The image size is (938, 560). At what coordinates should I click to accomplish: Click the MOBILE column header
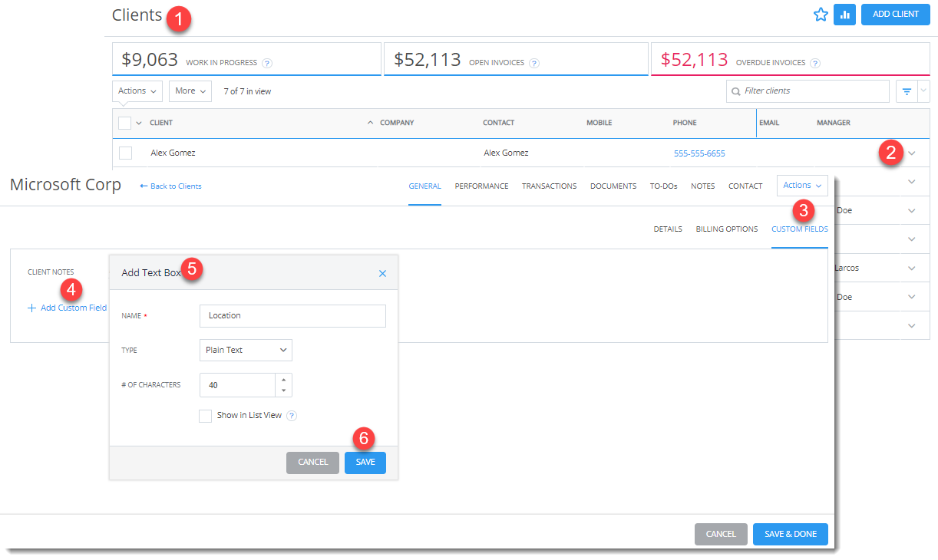tap(599, 123)
